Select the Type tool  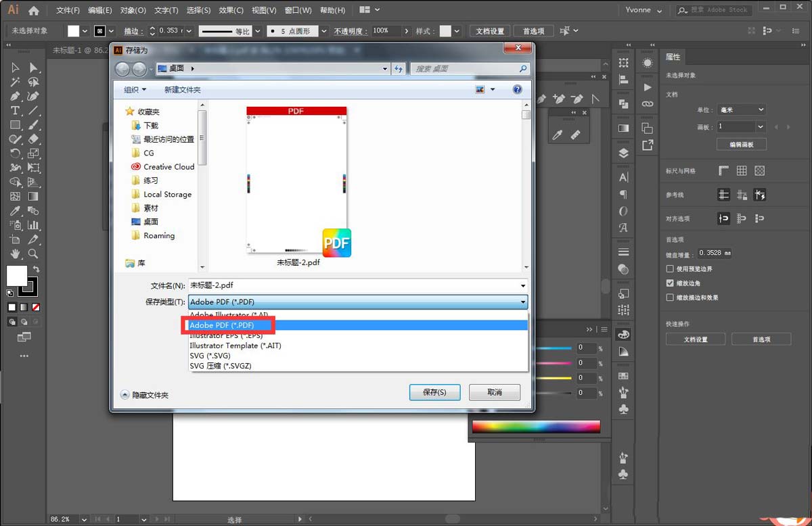click(x=14, y=111)
